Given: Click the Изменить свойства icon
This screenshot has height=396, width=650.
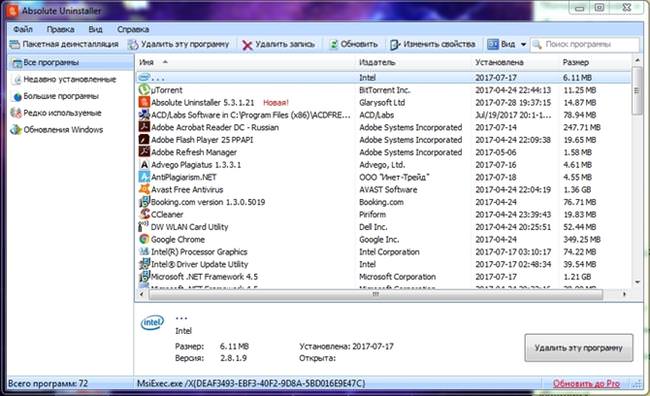Looking at the screenshot, I should click(395, 44).
